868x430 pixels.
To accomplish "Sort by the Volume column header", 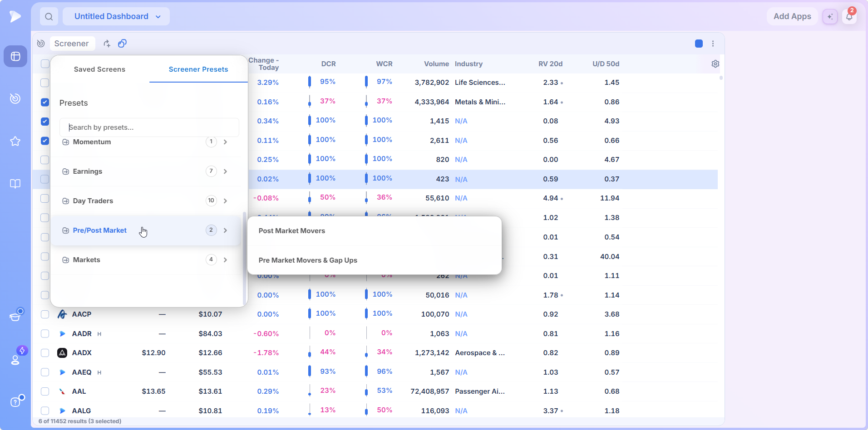I will (x=436, y=64).
